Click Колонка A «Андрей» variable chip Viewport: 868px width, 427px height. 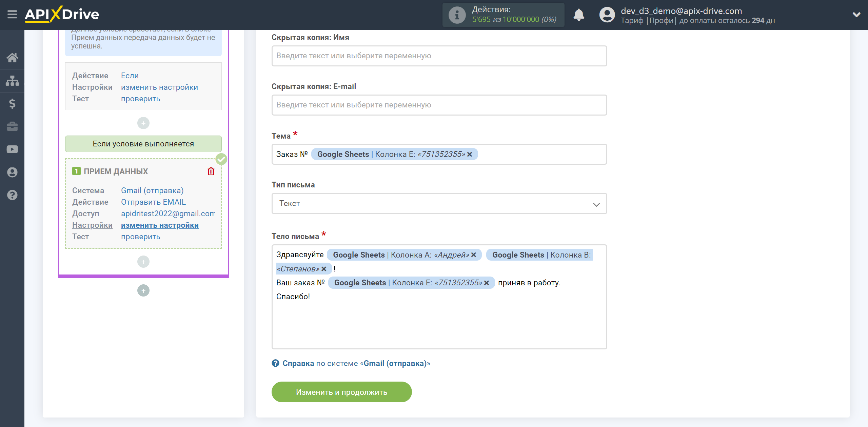pos(404,255)
